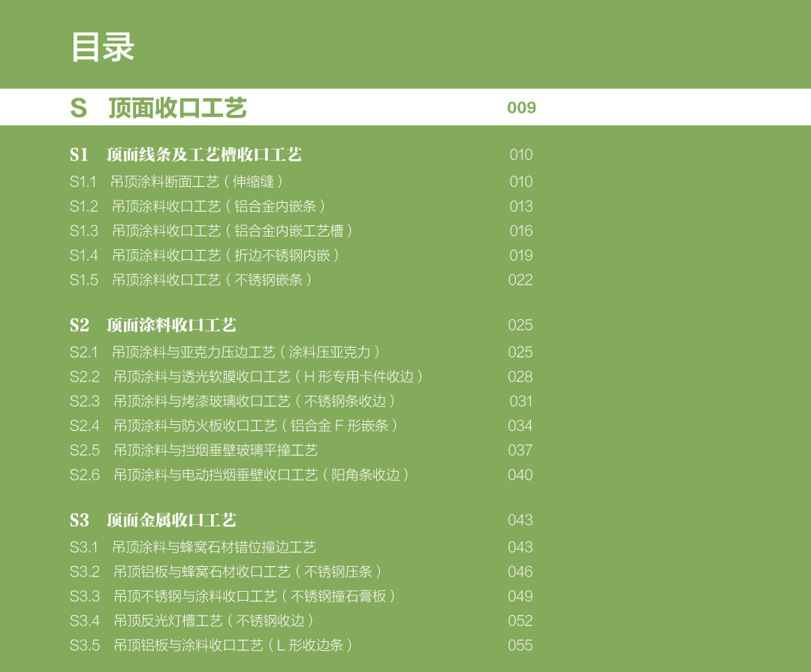The image size is (811, 672).
Task: Select entry S3.2 不锈钢压条
Action: (226, 571)
